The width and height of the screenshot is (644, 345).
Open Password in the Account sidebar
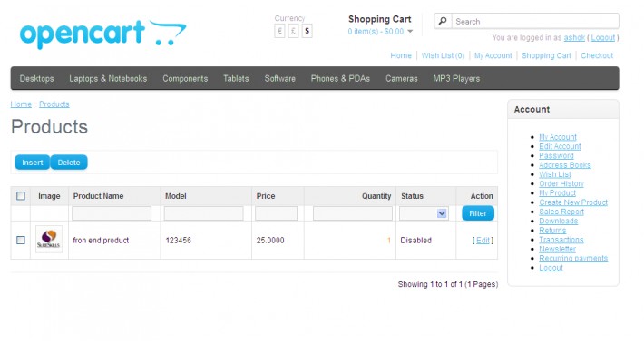556,156
